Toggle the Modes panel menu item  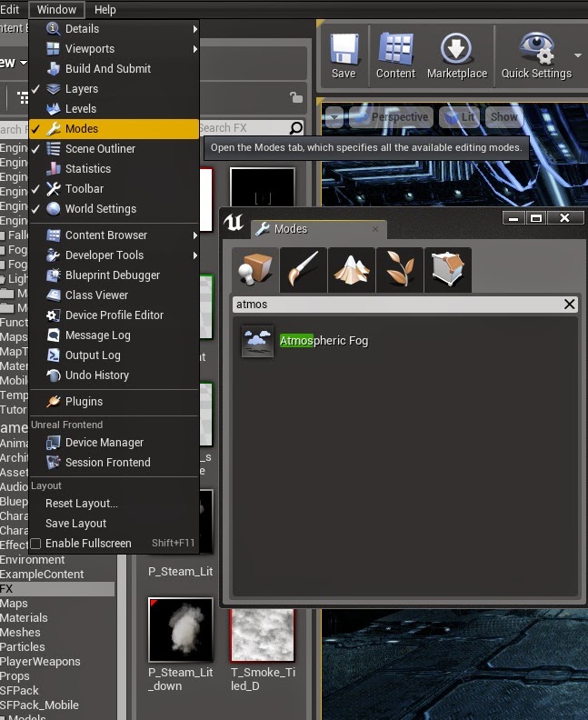[114, 129]
